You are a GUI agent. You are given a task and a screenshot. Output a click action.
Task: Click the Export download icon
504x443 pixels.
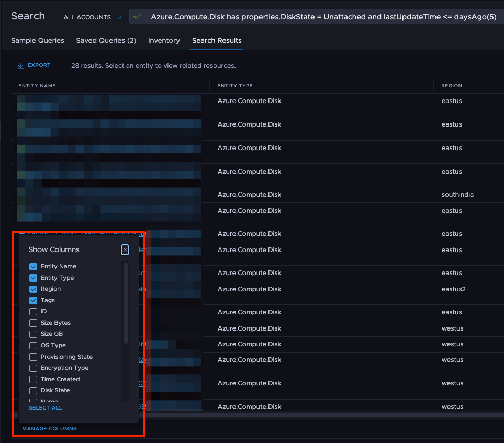(x=21, y=65)
